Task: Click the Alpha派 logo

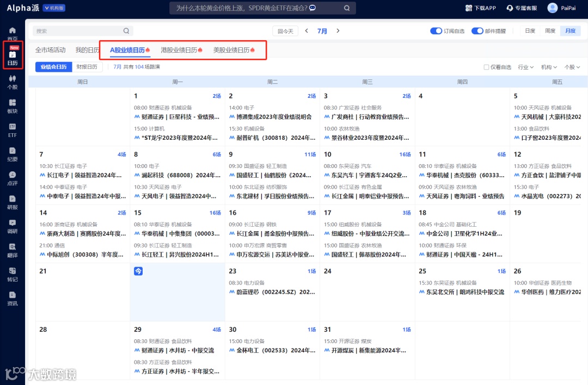Action: coord(23,8)
